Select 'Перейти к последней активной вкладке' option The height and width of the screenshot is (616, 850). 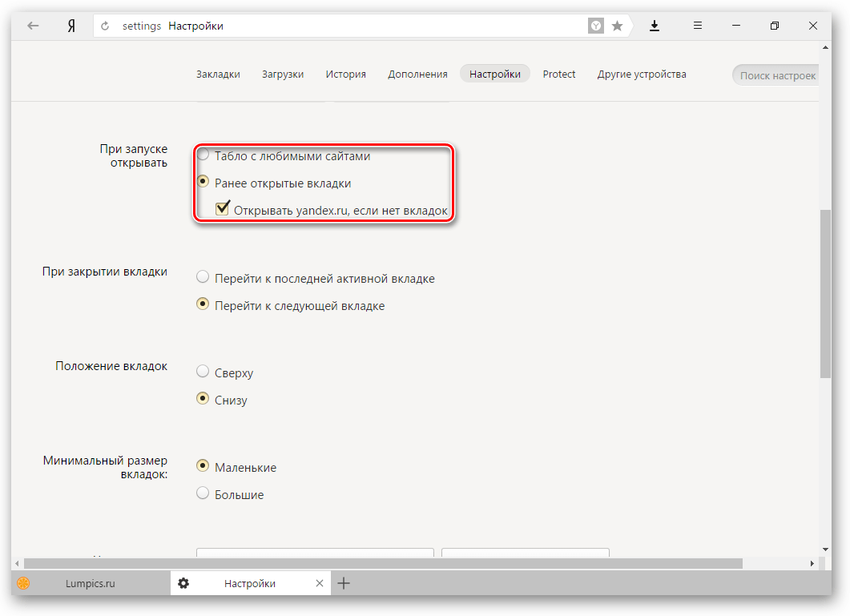pyautogui.click(x=203, y=278)
